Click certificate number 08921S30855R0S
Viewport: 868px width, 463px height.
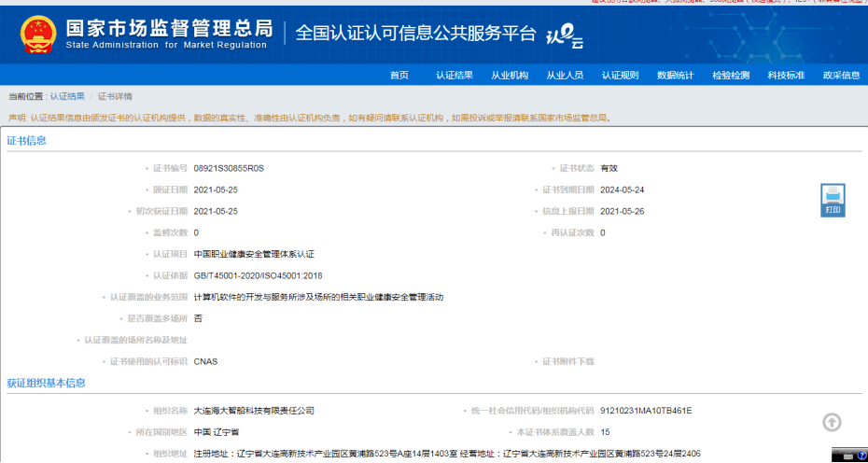coord(230,168)
